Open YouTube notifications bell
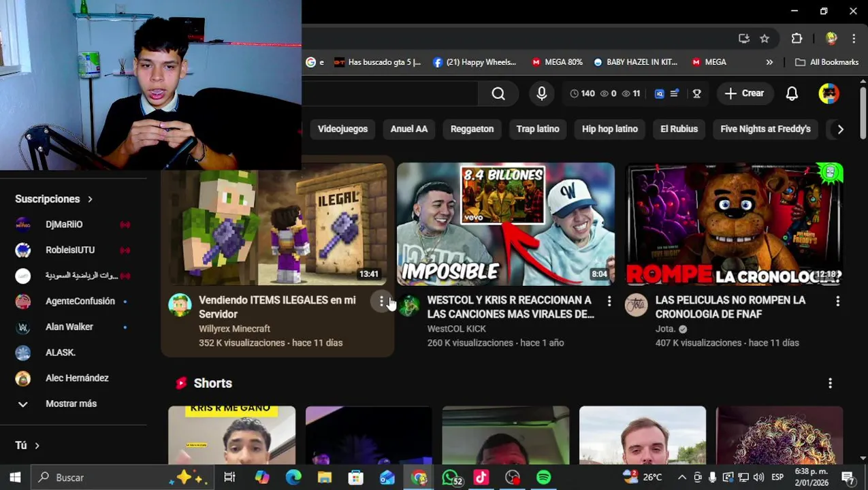Viewport: 868px width, 490px height. [x=792, y=94]
